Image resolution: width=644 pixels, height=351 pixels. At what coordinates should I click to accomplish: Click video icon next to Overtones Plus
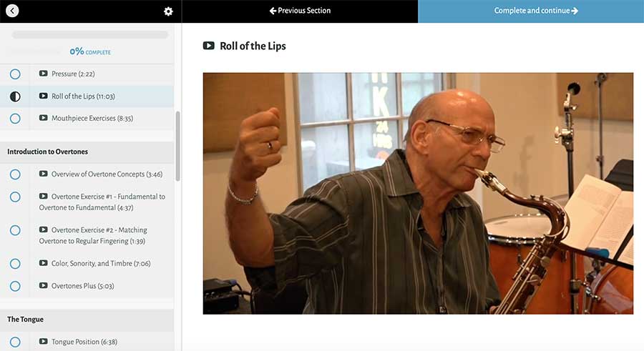pos(43,285)
